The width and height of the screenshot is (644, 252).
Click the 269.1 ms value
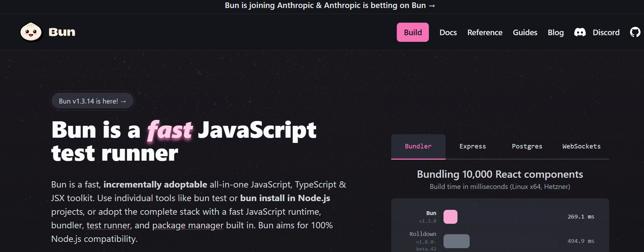(581, 217)
